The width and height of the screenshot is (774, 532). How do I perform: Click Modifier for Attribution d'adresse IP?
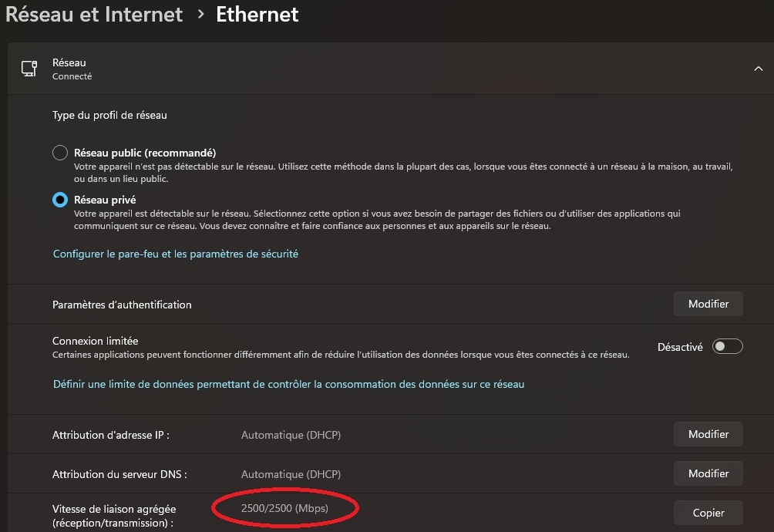tap(708, 434)
